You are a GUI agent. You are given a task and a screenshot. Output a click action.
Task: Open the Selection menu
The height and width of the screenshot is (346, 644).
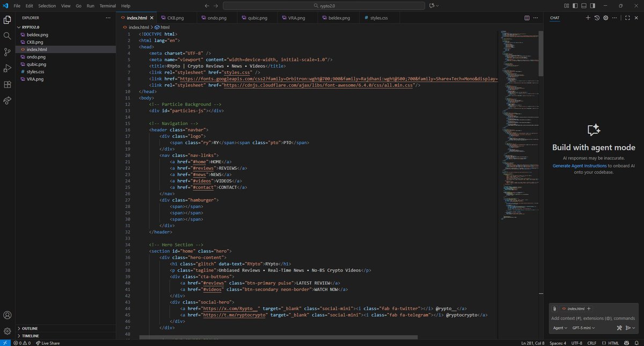coord(47,5)
